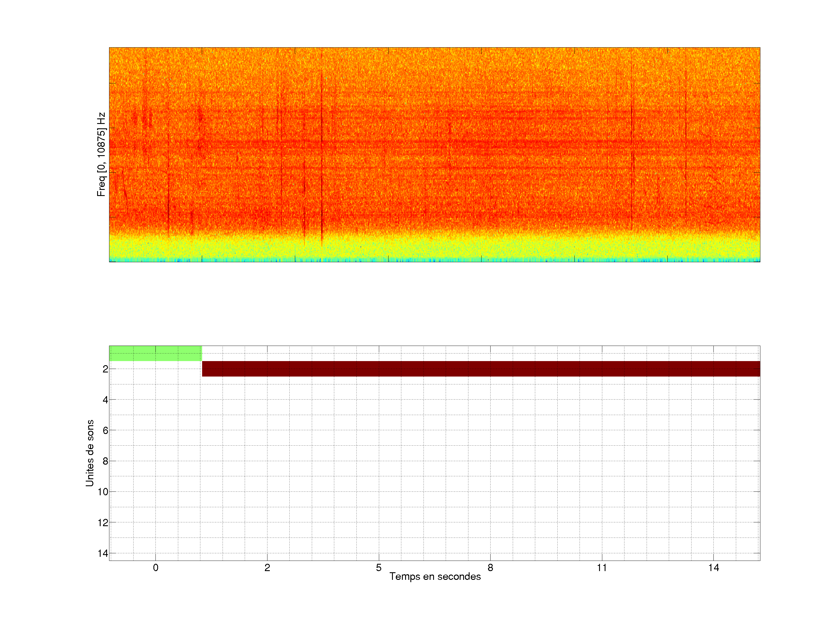Click the 10 tick label on the Unites axis
The width and height of the screenshot is (840, 630).
coord(103,492)
